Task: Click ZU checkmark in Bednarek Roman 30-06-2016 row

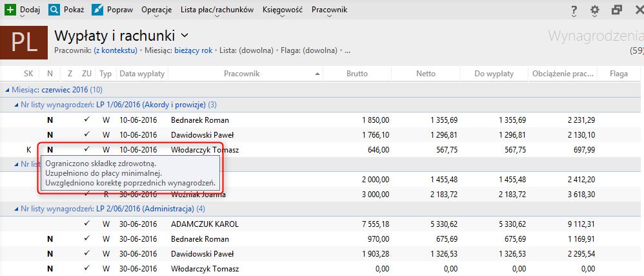Action: point(86,239)
